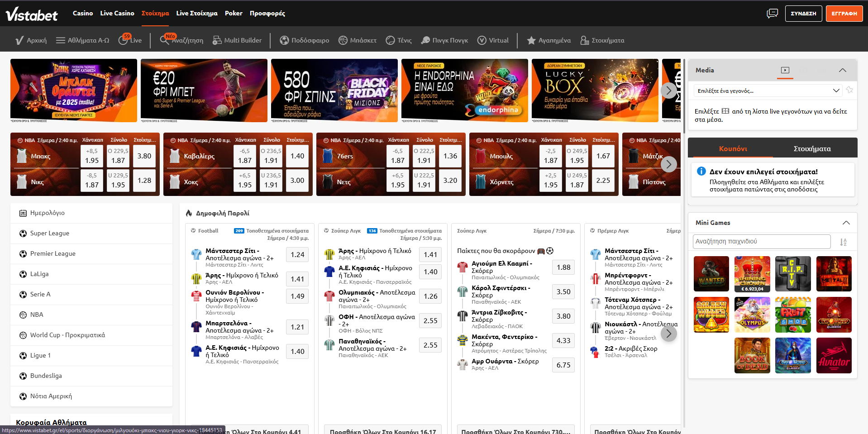Image resolution: width=868 pixels, height=434 pixels.
Task: Mark selected event as favorite star
Action: tap(849, 90)
